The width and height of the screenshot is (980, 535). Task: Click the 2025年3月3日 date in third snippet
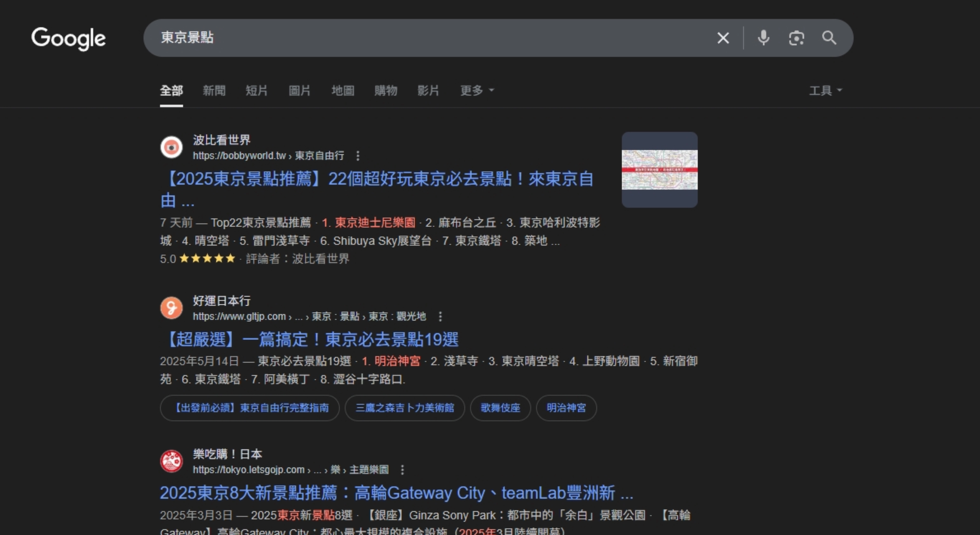coord(196,515)
